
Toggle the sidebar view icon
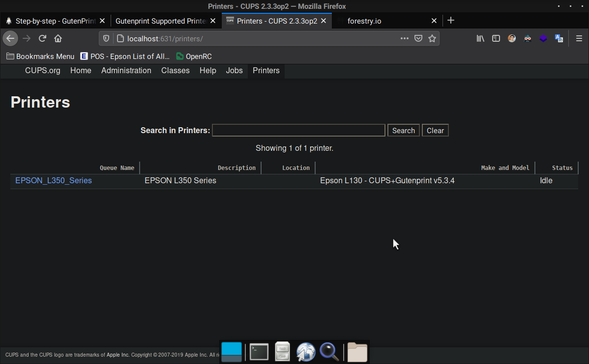click(x=496, y=38)
